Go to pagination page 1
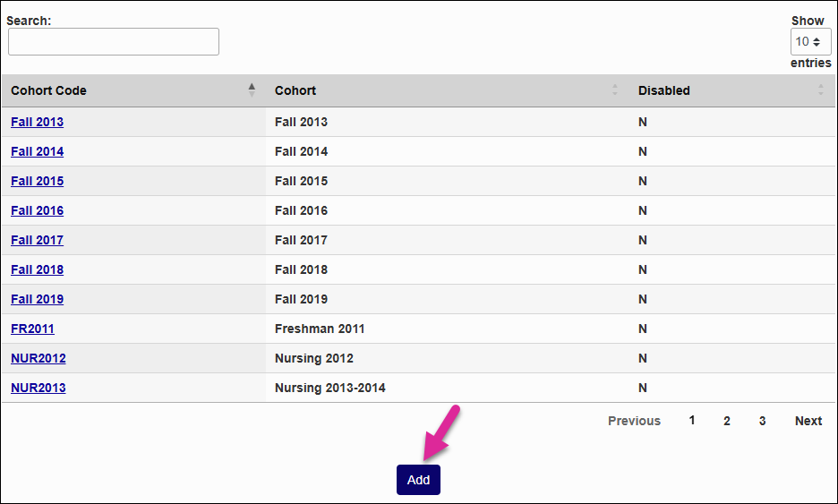838x504 pixels. pos(692,420)
